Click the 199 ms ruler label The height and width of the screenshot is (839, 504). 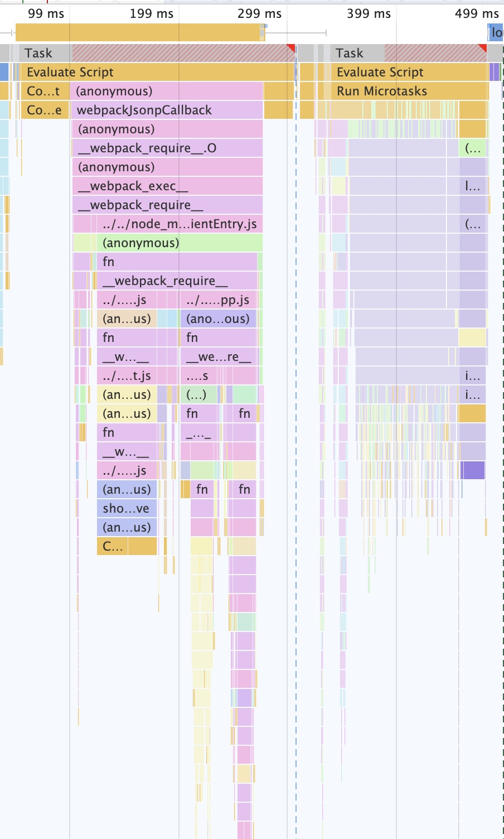click(151, 13)
